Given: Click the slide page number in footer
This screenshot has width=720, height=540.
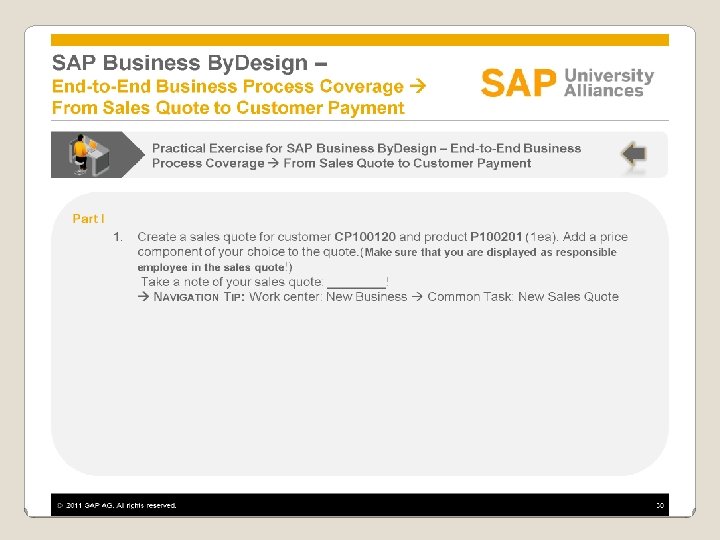Looking at the screenshot, I should click(660, 506).
